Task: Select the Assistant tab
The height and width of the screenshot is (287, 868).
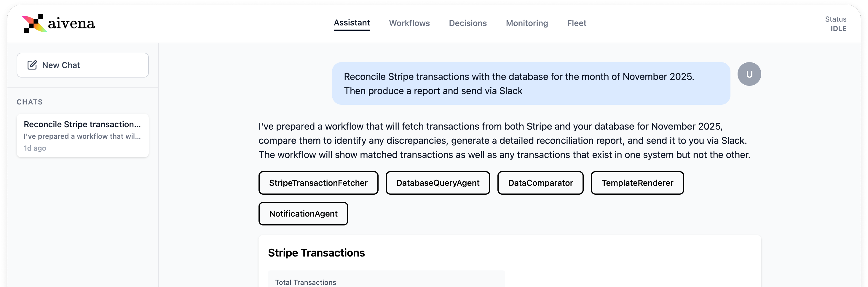Action: pyautogui.click(x=352, y=23)
